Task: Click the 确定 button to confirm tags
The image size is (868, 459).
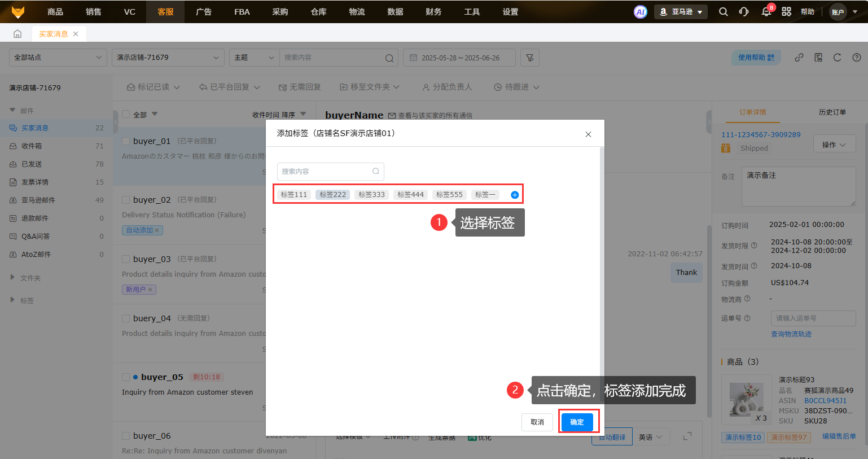Action: pyautogui.click(x=577, y=422)
